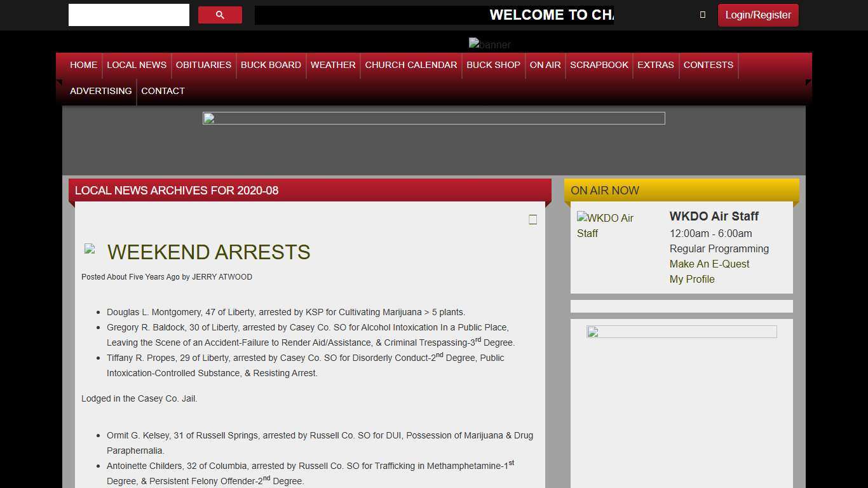Select Obituaries in the navigation bar
The image size is (868, 488).
(203, 65)
